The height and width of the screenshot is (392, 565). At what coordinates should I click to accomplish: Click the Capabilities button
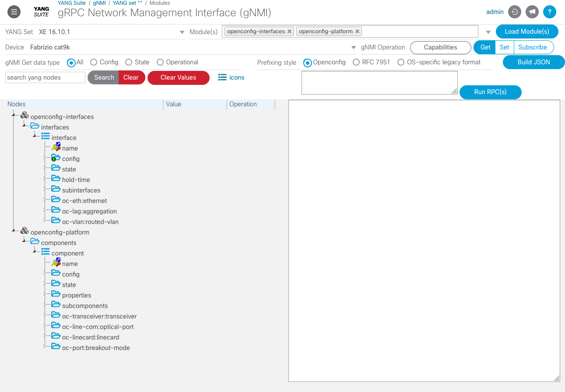point(440,47)
